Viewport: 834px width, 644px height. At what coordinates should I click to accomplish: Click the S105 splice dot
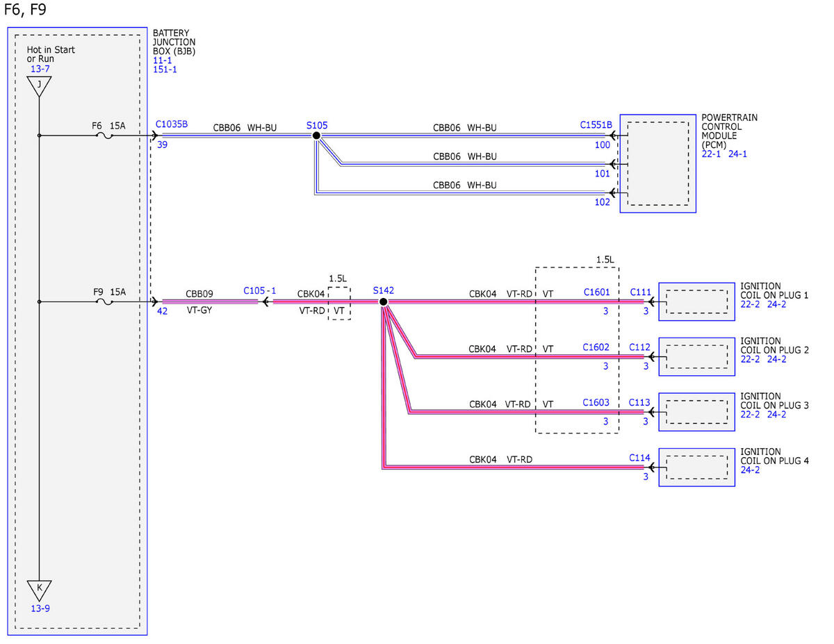pos(317,136)
